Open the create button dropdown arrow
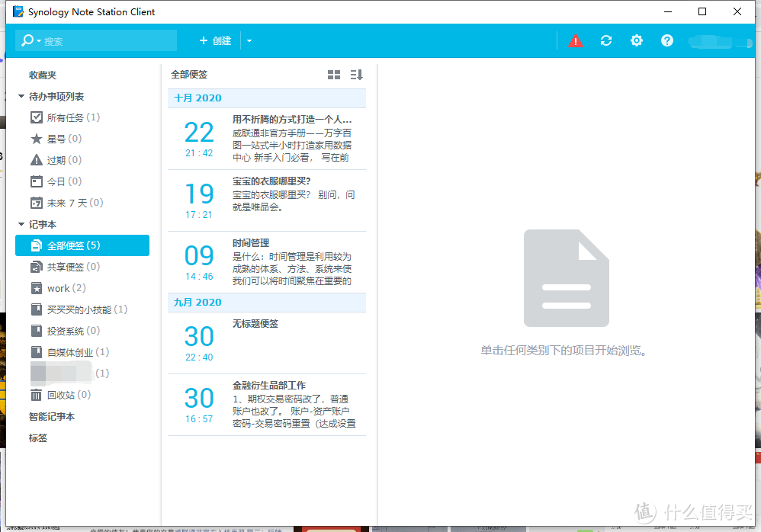The image size is (761, 532). [249, 40]
